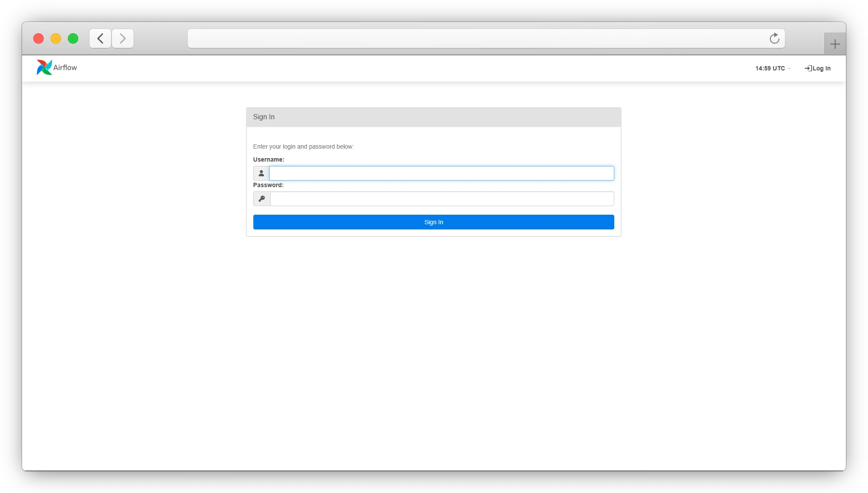
Task: Click inside the Username input field
Action: click(441, 173)
